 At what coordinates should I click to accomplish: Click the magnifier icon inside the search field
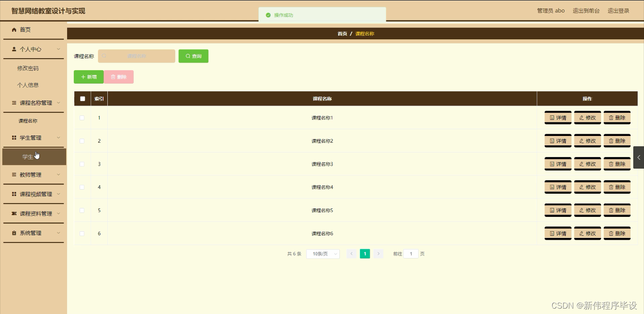pos(104,56)
